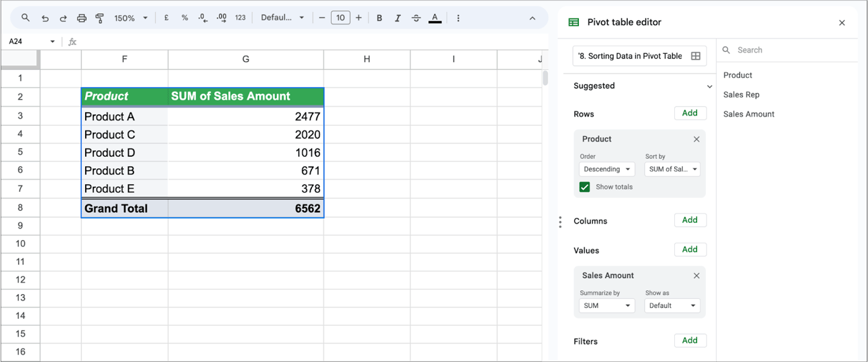
Task: Click the vertical scrollbar of the sheet
Action: point(545,78)
